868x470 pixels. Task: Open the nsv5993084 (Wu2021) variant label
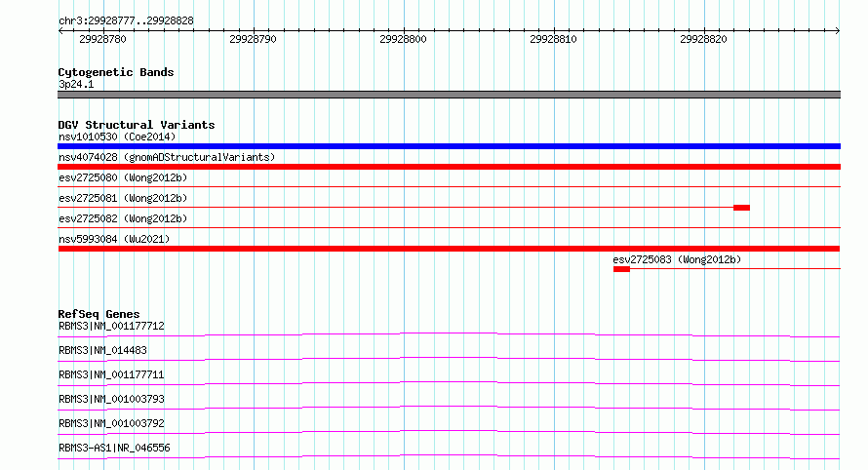(x=114, y=239)
